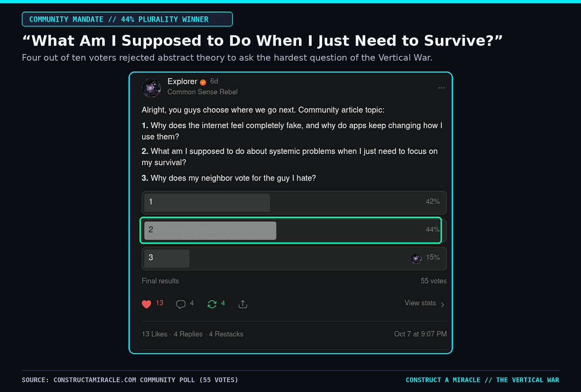Click the Final results label
Image resolution: width=581 pixels, height=392 pixels.
click(x=160, y=281)
